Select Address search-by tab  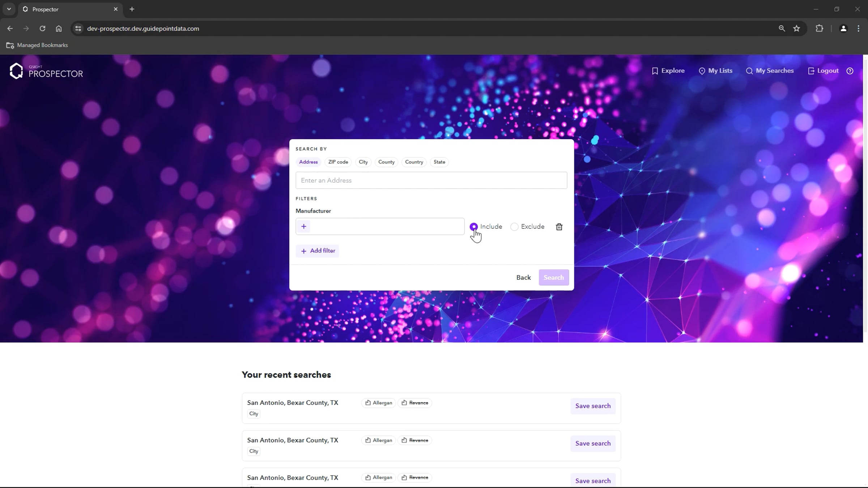pos(308,162)
